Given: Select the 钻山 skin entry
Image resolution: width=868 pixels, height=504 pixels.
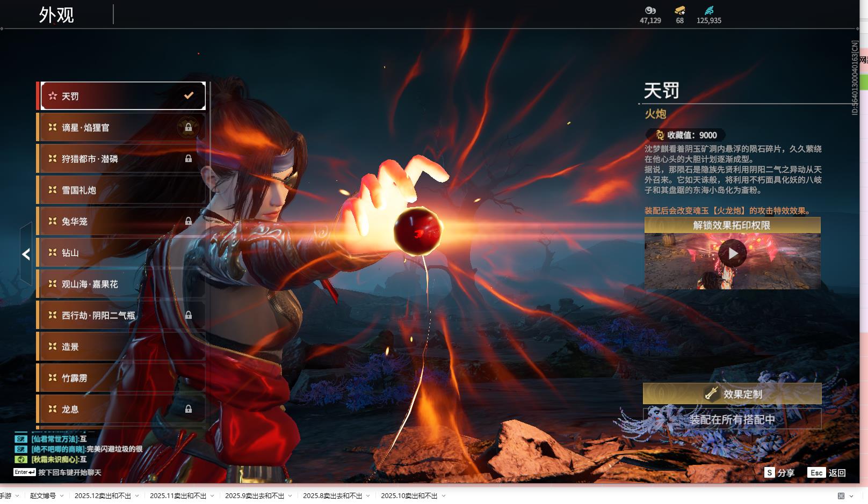Looking at the screenshot, I should [x=121, y=253].
